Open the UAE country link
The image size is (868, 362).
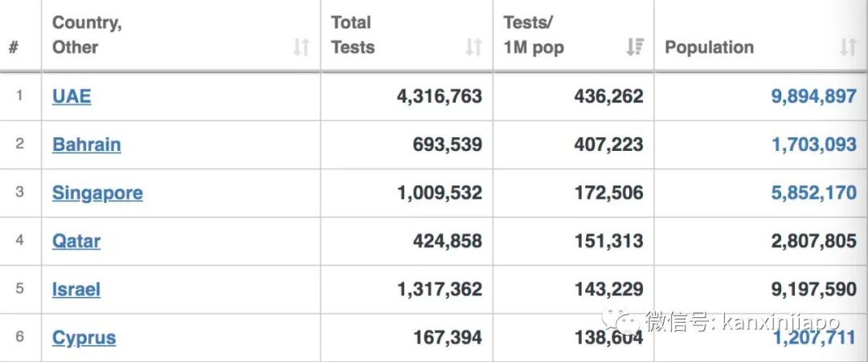pos(72,96)
